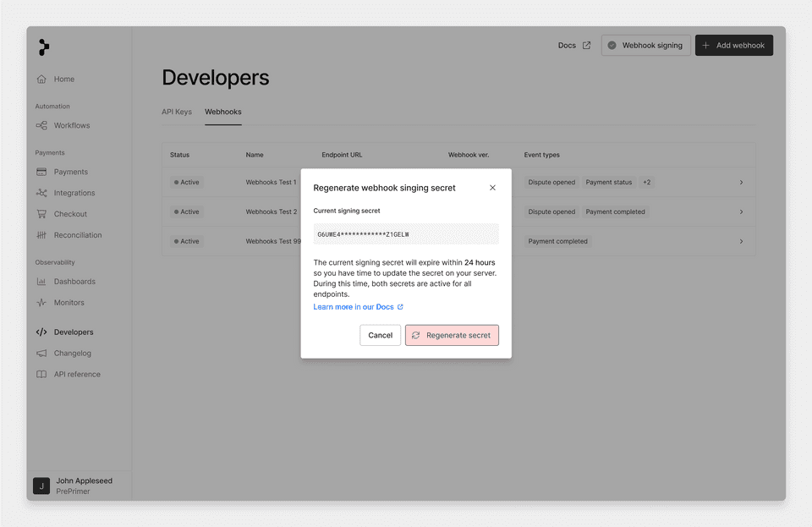
Task: Expand the Webhooks Test 99 row chevron
Action: (x=741, y=241)
